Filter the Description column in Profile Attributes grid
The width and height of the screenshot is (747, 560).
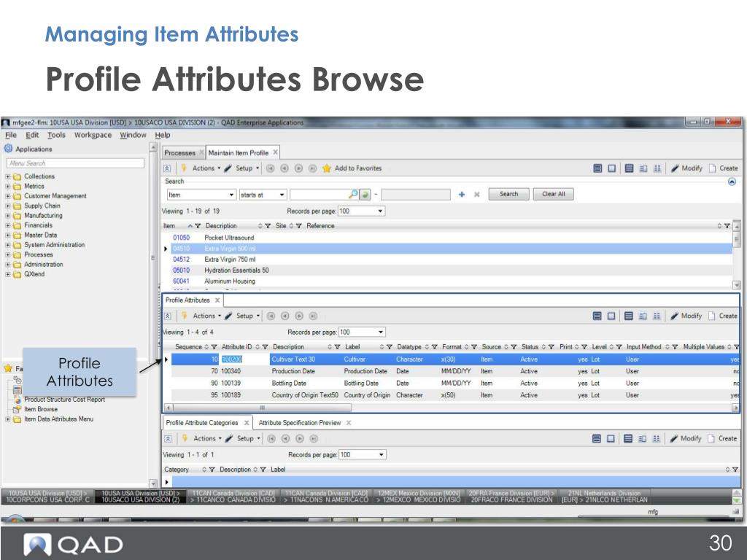coord(337,347)
